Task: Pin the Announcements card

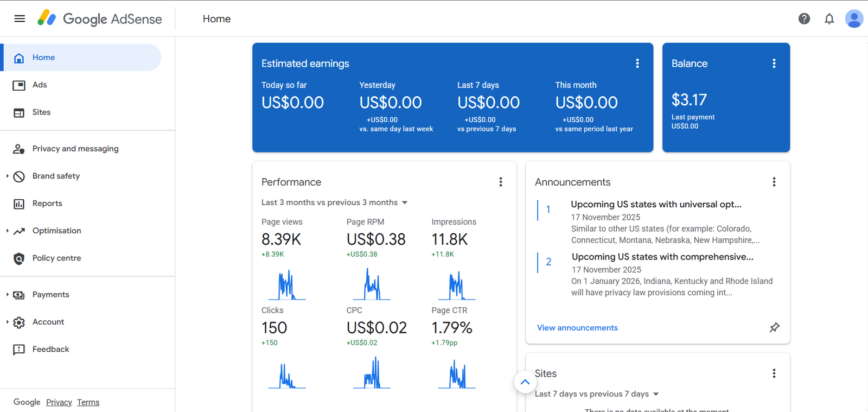Action: 774,327
